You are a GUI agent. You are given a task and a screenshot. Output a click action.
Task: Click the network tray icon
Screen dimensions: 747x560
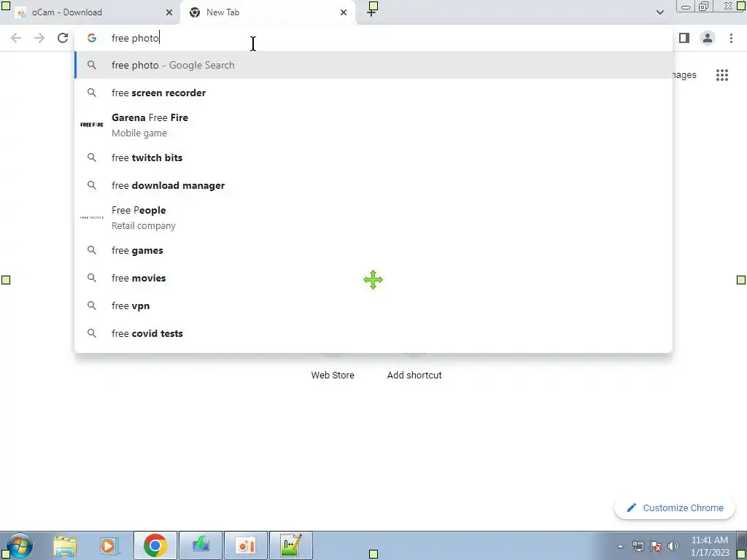pyautogui.click(x=638, y=547)
